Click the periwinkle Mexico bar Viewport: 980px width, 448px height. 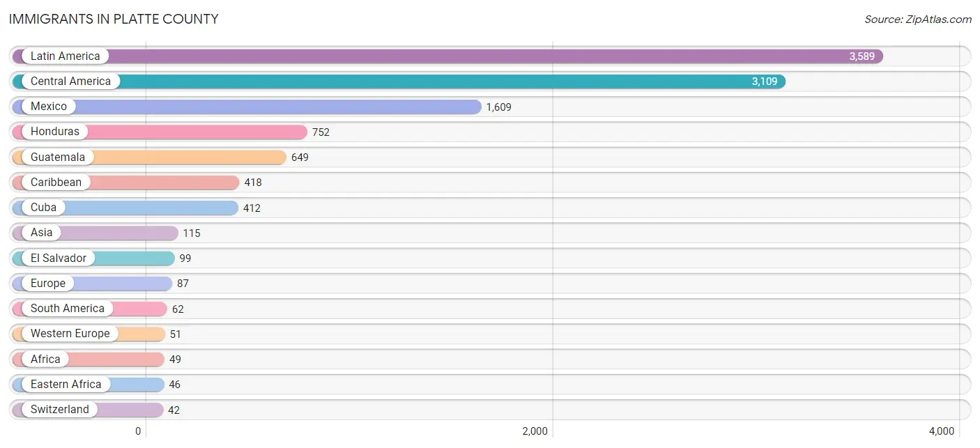pos(247,107)
